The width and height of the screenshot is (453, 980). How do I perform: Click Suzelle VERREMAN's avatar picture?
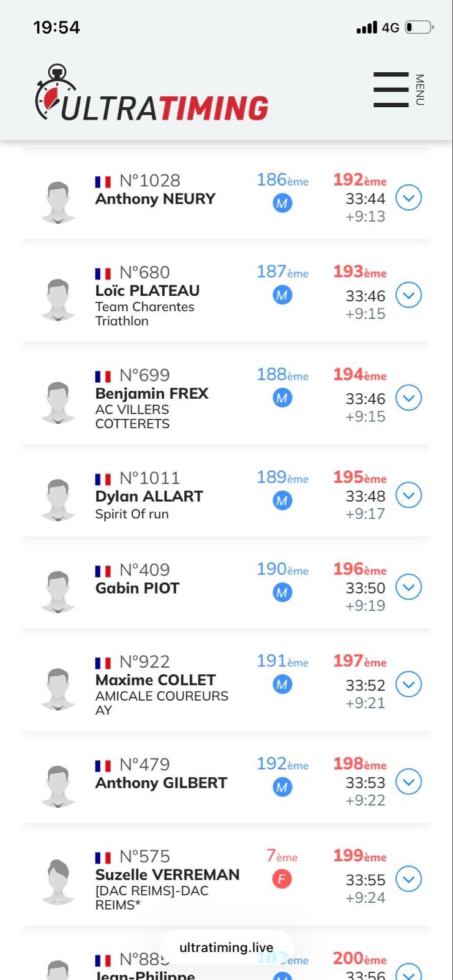click(x=58, y=881)
